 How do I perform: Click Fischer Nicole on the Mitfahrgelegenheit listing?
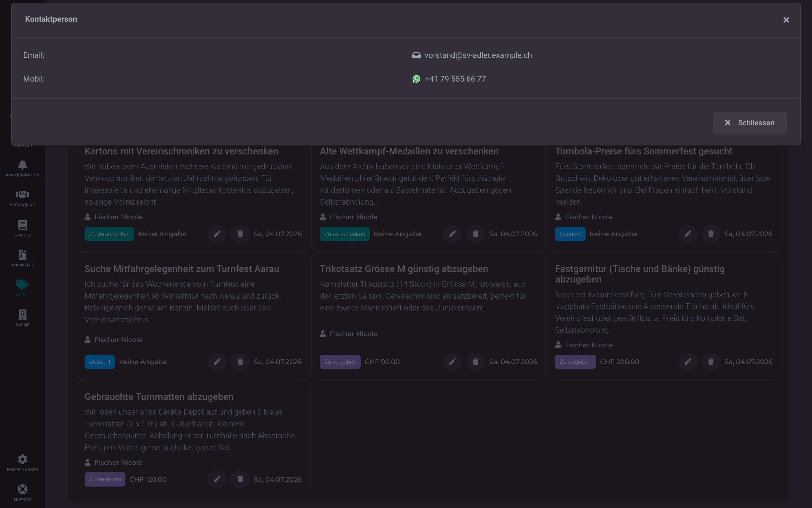[118, 340]
